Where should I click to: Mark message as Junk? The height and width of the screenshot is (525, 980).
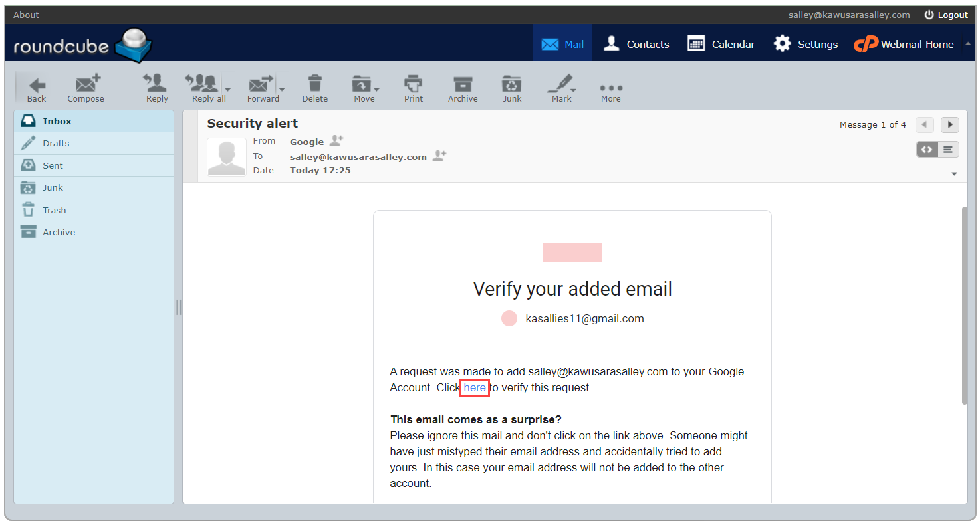[512, 89]
